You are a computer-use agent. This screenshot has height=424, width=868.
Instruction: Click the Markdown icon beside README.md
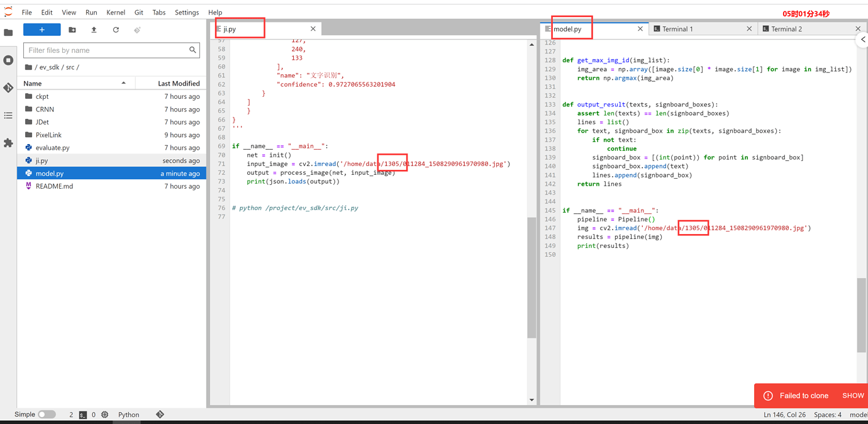pyautogui.click(x=28, y=186)
